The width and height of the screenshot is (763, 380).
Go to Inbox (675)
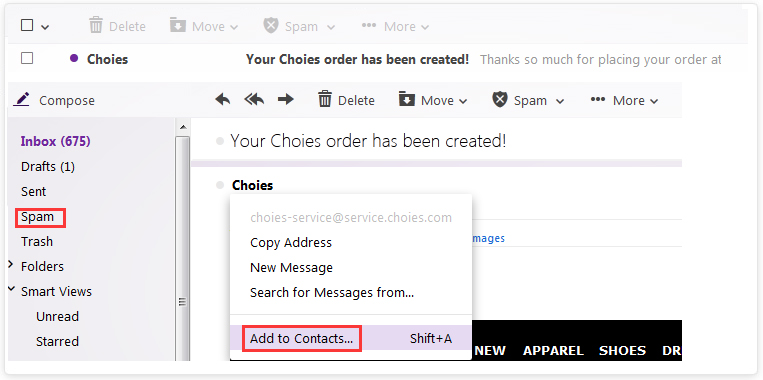55,142
